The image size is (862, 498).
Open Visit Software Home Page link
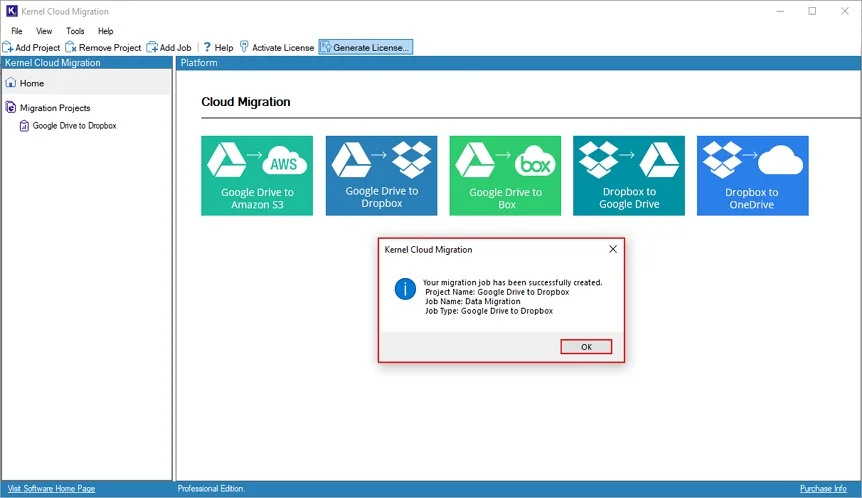(x=51, y=489)
